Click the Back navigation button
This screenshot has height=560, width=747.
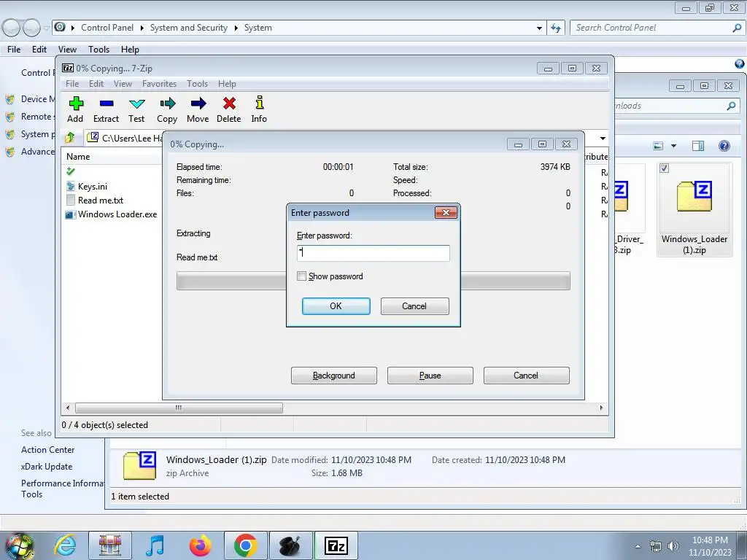pos(12,28)
